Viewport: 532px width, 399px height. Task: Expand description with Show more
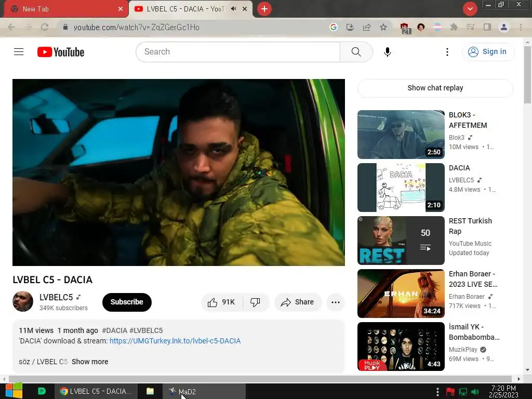90,362
